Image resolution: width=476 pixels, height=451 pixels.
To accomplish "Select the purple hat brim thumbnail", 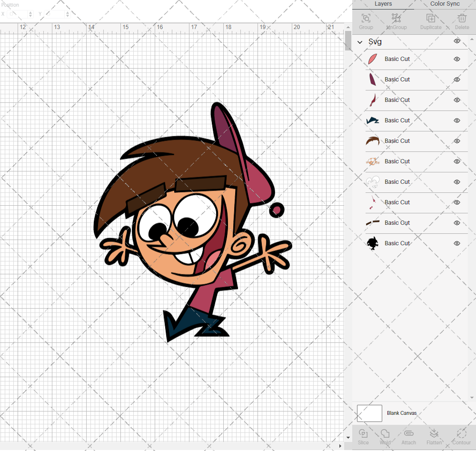I will [x=373, y=79].
